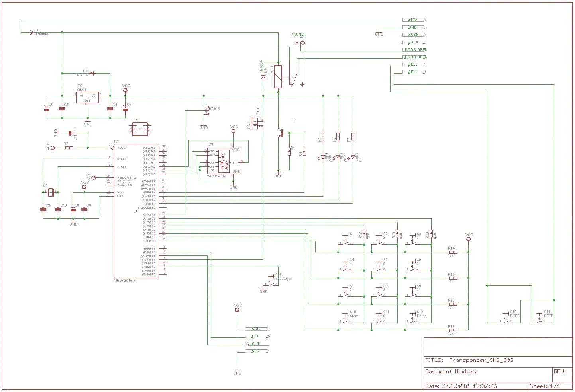This screenshot has width=575, height=392.
Task: Click the B/C11L buzzer value text
Action: click(258, 110)
